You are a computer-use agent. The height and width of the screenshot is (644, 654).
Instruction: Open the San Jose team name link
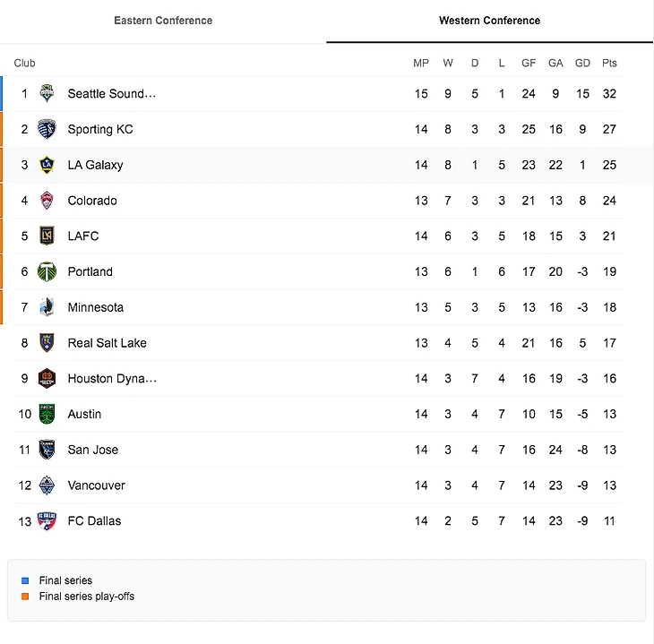pos(92,450)
